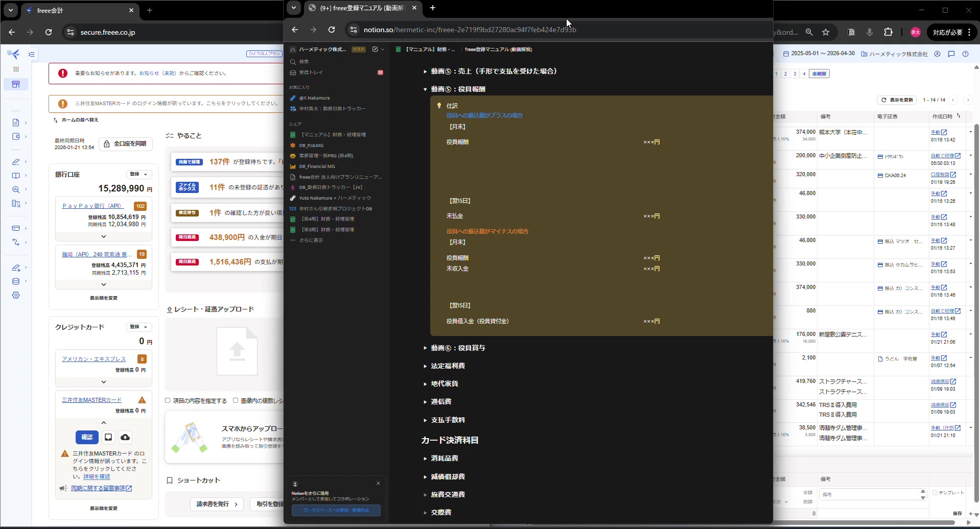Collapse the 動画⑤：役員報酬 section
The width and height of the screenshot is (980, 529).
(425, 89)
